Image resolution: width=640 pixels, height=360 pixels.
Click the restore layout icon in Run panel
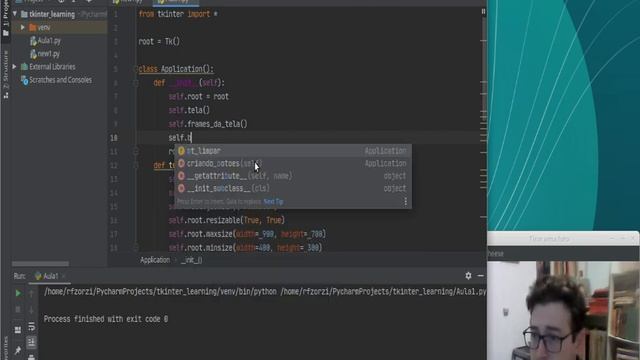coord(18,329)
